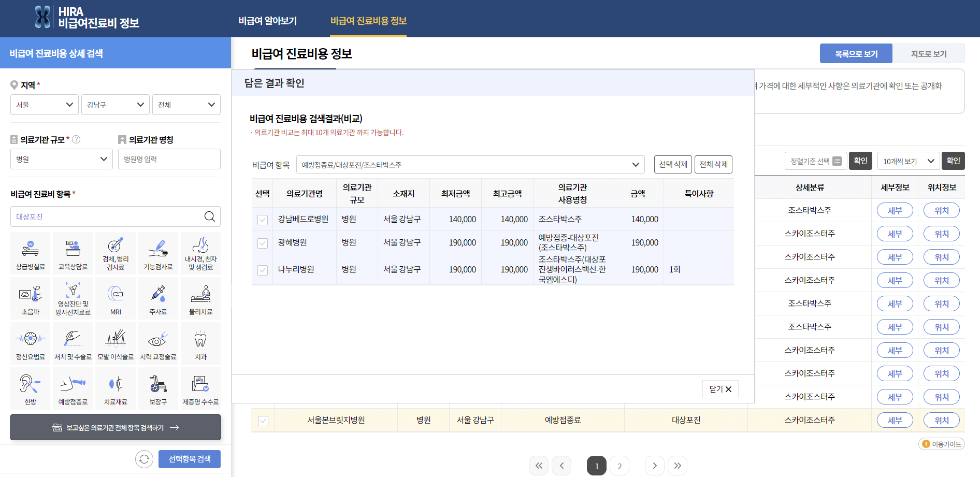Go to page 2 of results
980x477 pixels.
[619, 466]
